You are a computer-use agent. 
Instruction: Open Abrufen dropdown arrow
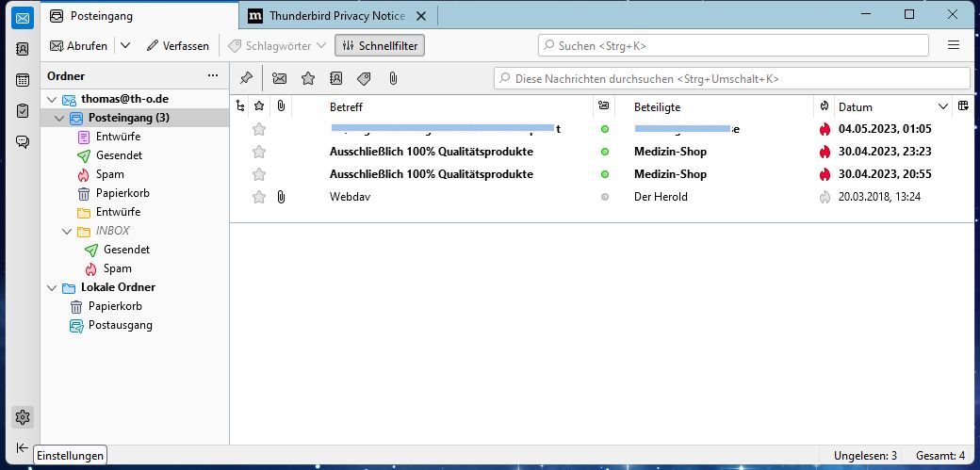[125, 45]
